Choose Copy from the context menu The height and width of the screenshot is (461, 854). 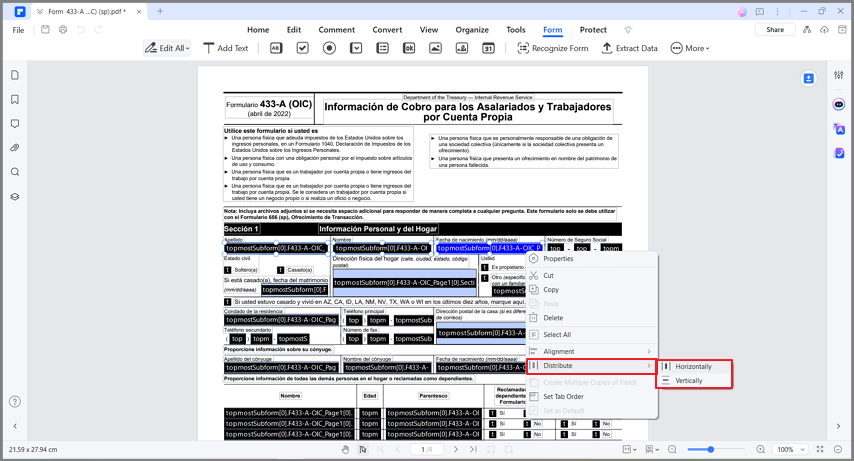[x=591, y=290]
